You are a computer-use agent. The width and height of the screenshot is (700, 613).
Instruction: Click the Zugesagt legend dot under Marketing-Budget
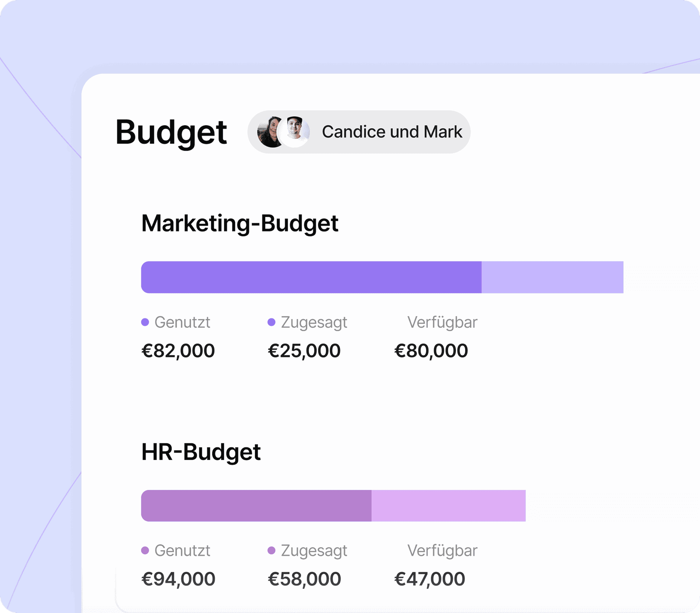click(271, 322)
